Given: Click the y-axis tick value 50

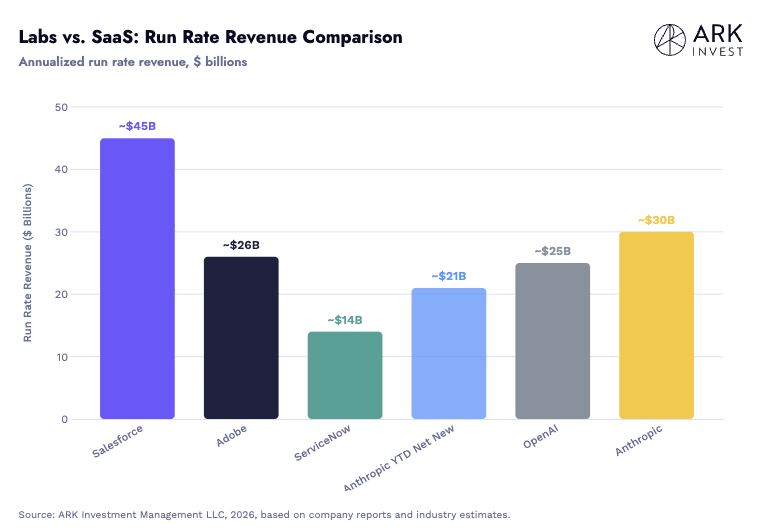Looking at the screenshot, I should (61, 107).
